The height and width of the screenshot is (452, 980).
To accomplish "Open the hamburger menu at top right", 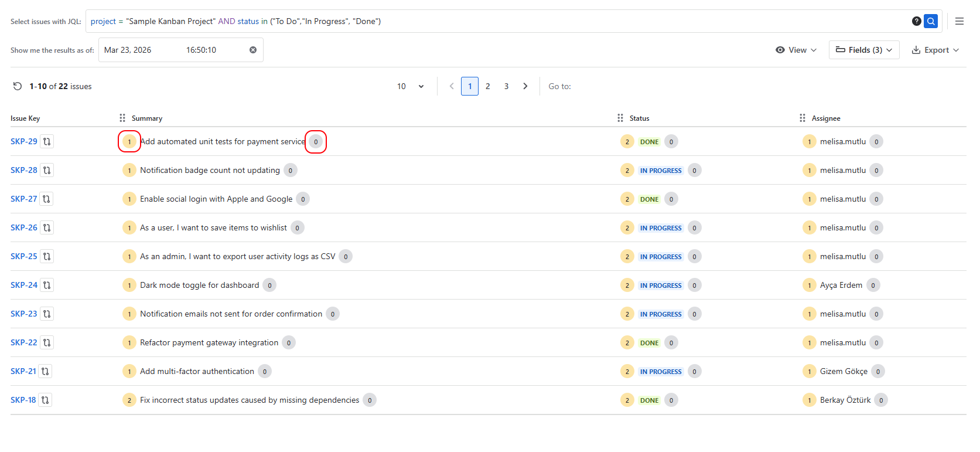I will tap(959, 21).
